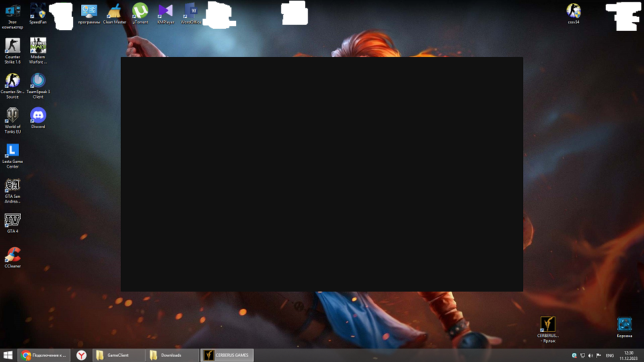Switch to the GameClient folder window

[118, 355]
